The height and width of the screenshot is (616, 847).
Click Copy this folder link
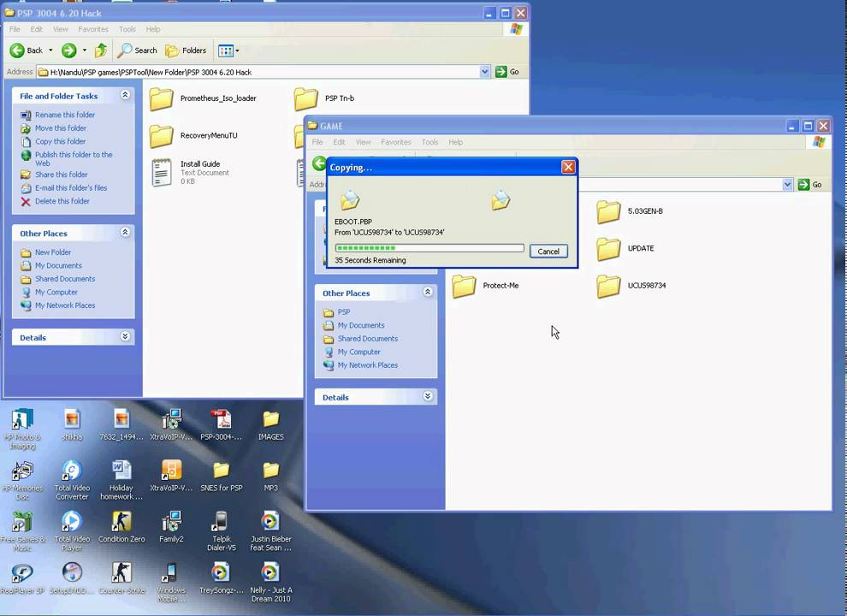[60, 141]
